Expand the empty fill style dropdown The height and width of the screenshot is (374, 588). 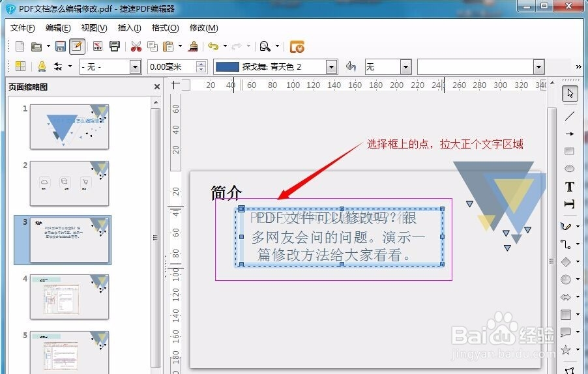click(538, 67)
